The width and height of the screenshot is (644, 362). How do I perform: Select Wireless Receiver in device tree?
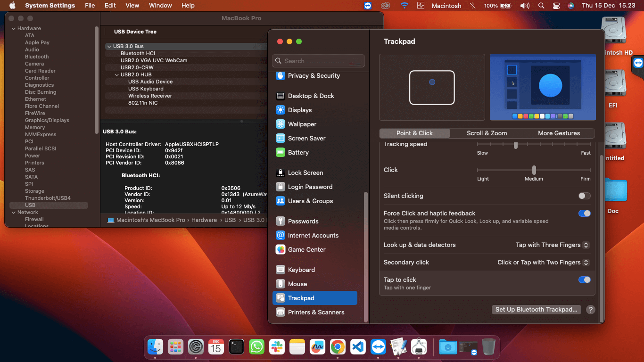click(150, 96)
